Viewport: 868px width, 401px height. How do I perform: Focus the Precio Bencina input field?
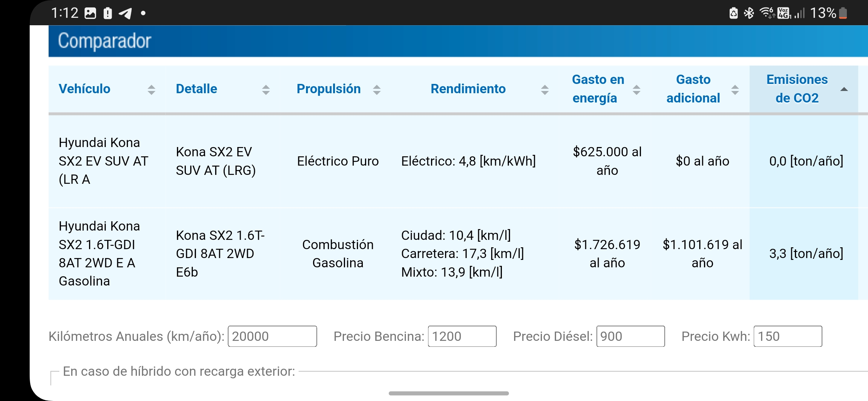pos(462,336)
